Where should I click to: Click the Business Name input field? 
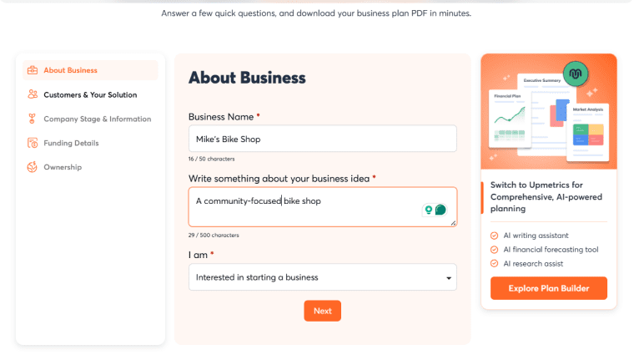point(322,139)
